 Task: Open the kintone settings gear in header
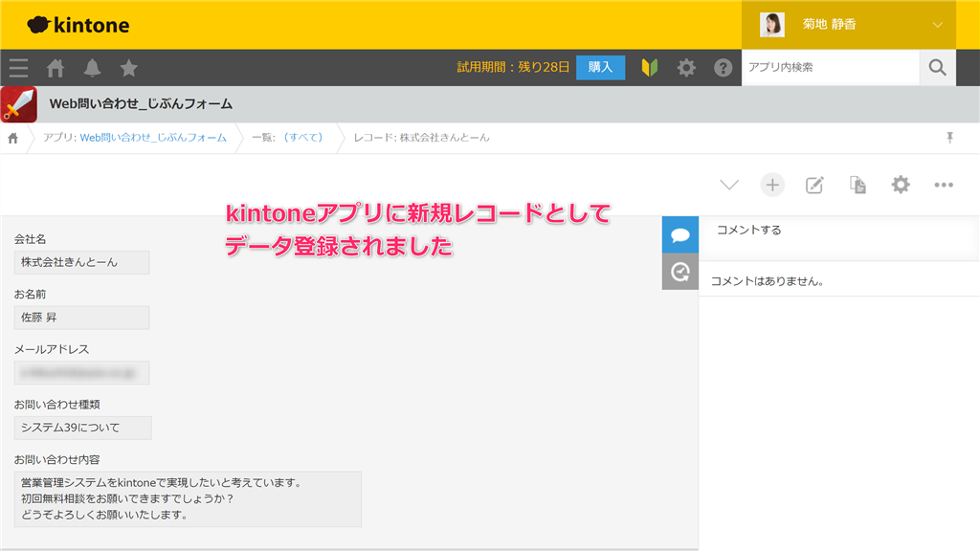(x=686, y=68)
